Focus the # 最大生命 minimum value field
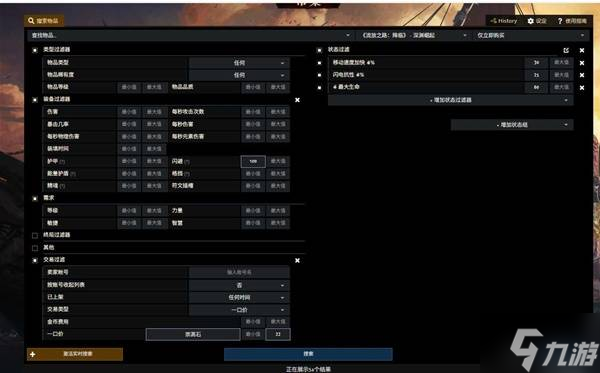This screenshot has width=600, height=373. [x=536, y=88]
